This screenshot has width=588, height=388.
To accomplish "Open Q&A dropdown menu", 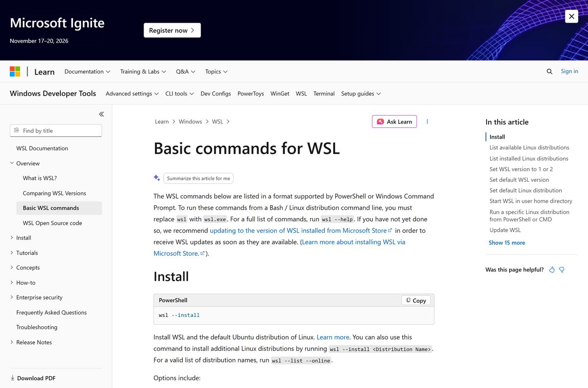I will click(186, 72).
